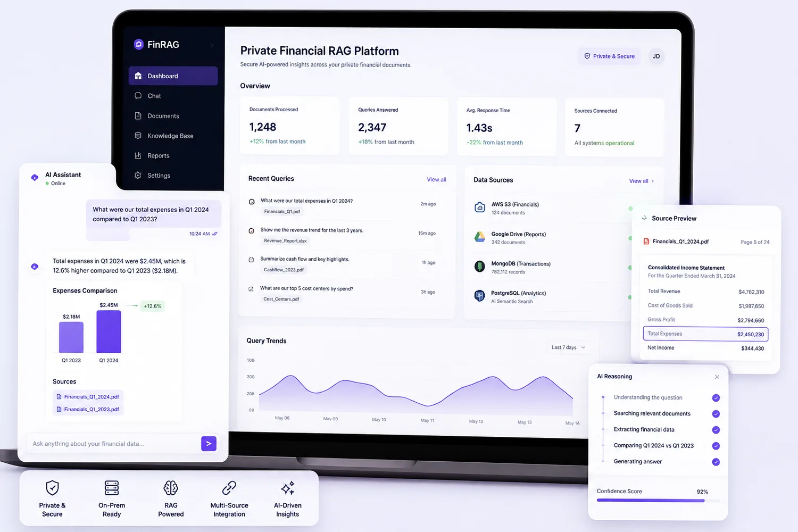Screen dimensions: 798x532
Task: Click the Source Preview header icon
Action: [x=644, y=218]
